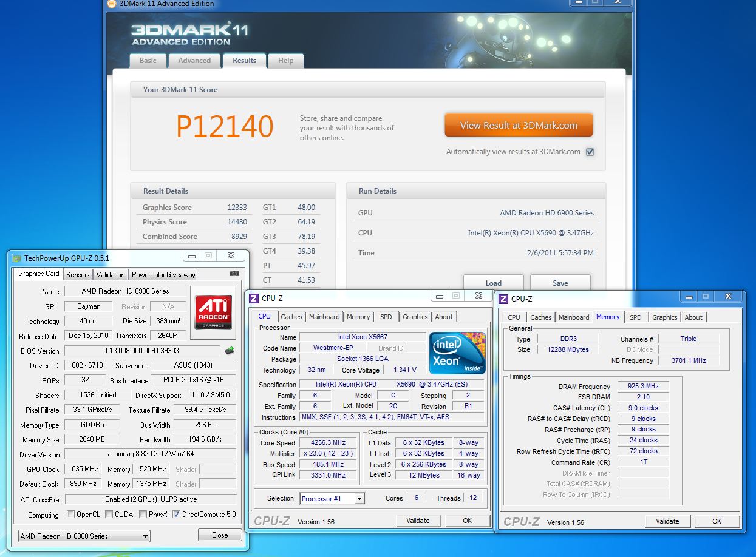Click the GPU Clock value 1035 MHz
This screenshot has width=756, height=557.
tap(84, 469)
